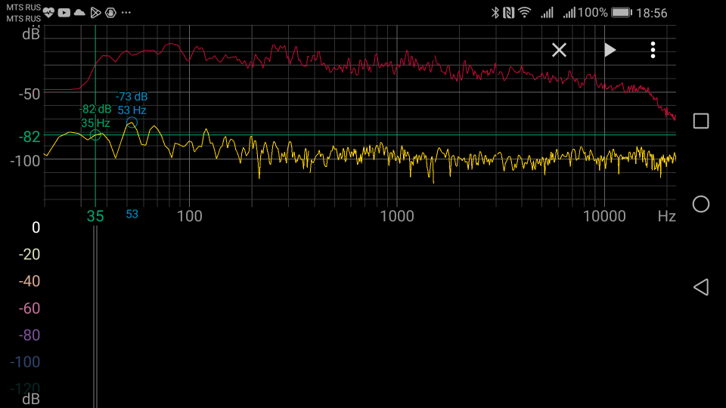Open the three-dot overflow menu
This screenshot has height=408, width=726.
coord(653,50)
